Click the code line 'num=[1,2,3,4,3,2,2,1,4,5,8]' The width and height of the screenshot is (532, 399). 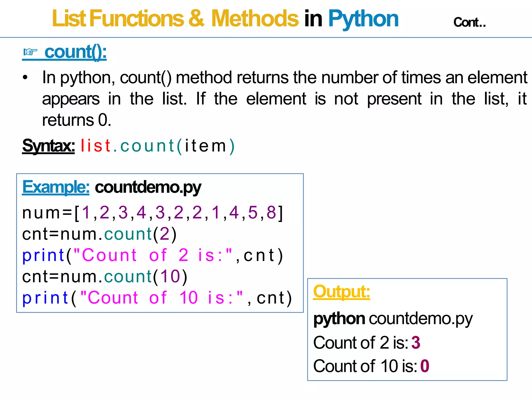[152, 213]
